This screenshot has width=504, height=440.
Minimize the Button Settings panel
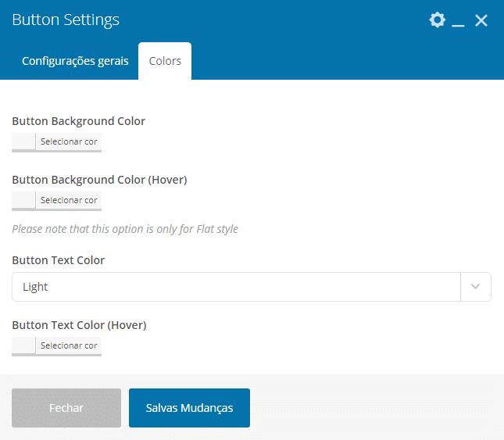(458, 20)
